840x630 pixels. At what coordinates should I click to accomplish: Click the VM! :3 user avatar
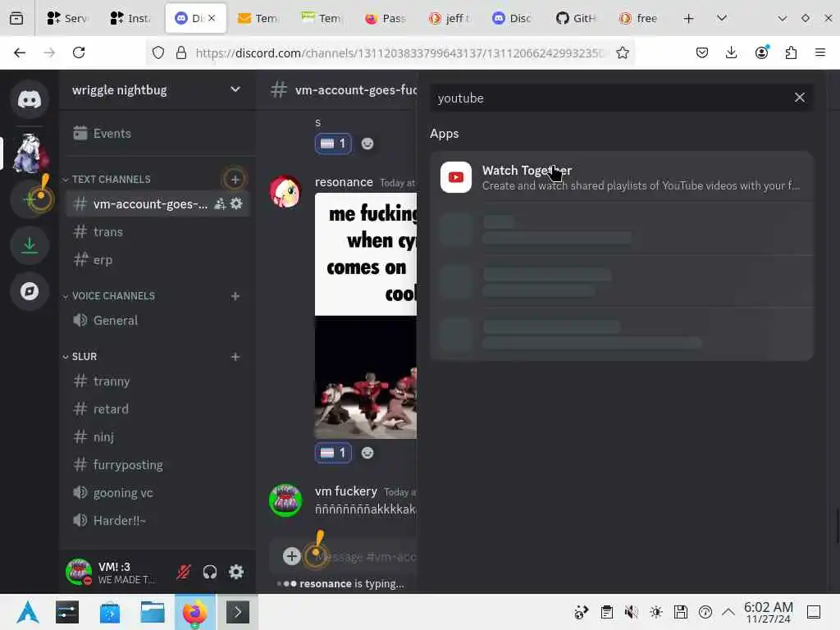79,572
